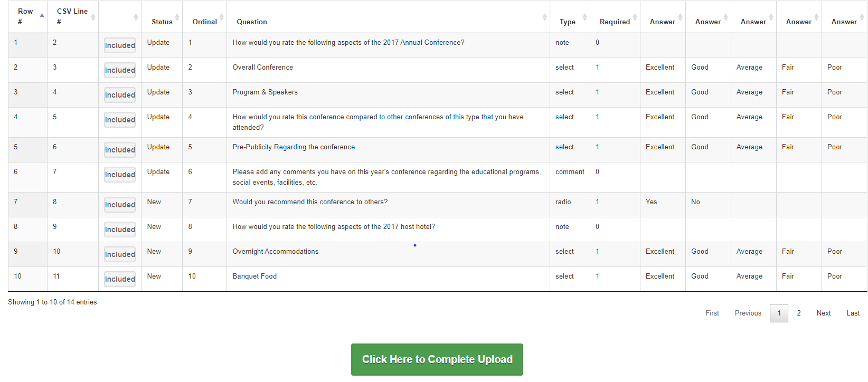This screenshot has width=868, height=382.
Task: Click Here to Complete Upload button
Action: tap(437, 359)
